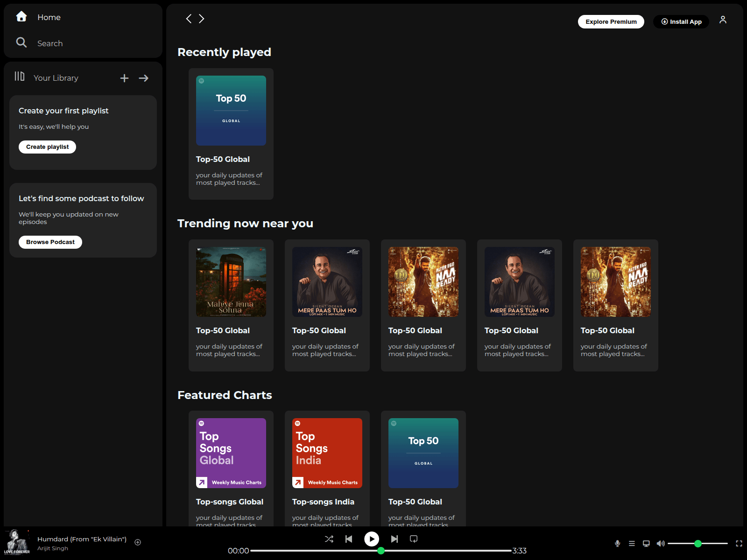Click the Top-songs Global title
The width and height of the screenshot is (747, 560).
pos(230,502)
